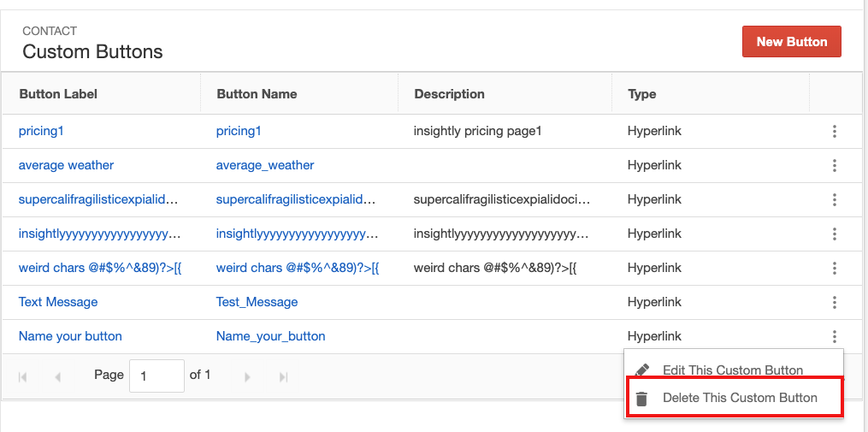Go to next page arrow
868x432 pixels.
(247, 377)
